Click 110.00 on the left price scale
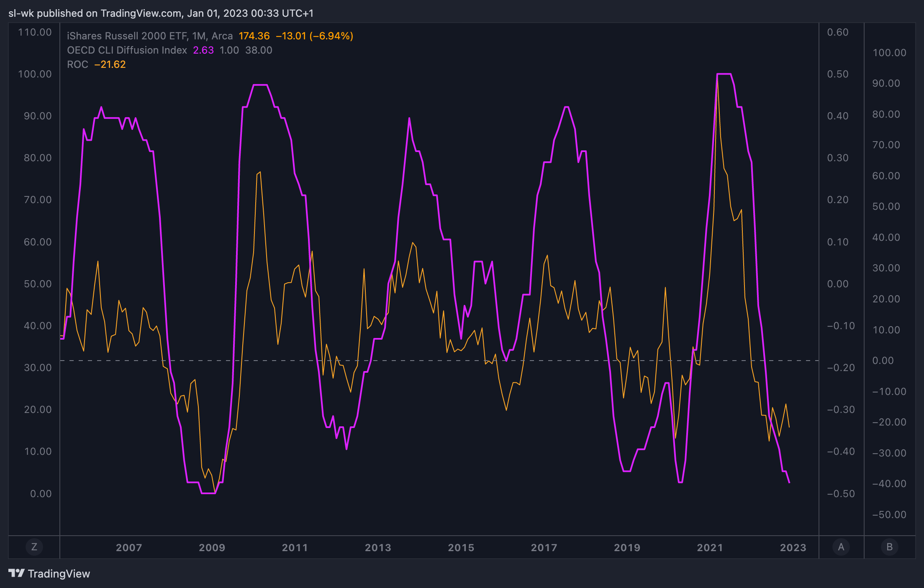Viewport: 924px width, 588px height. point(35,32)
